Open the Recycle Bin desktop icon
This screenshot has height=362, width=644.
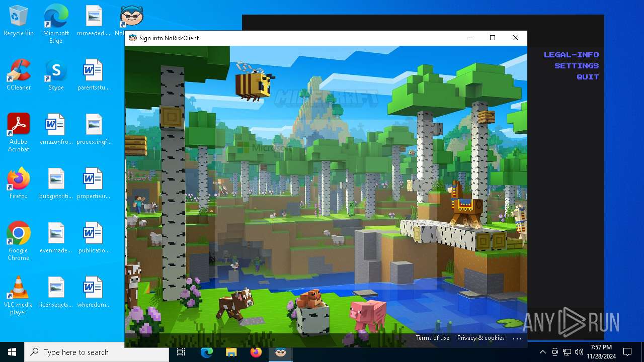point(19,21)
